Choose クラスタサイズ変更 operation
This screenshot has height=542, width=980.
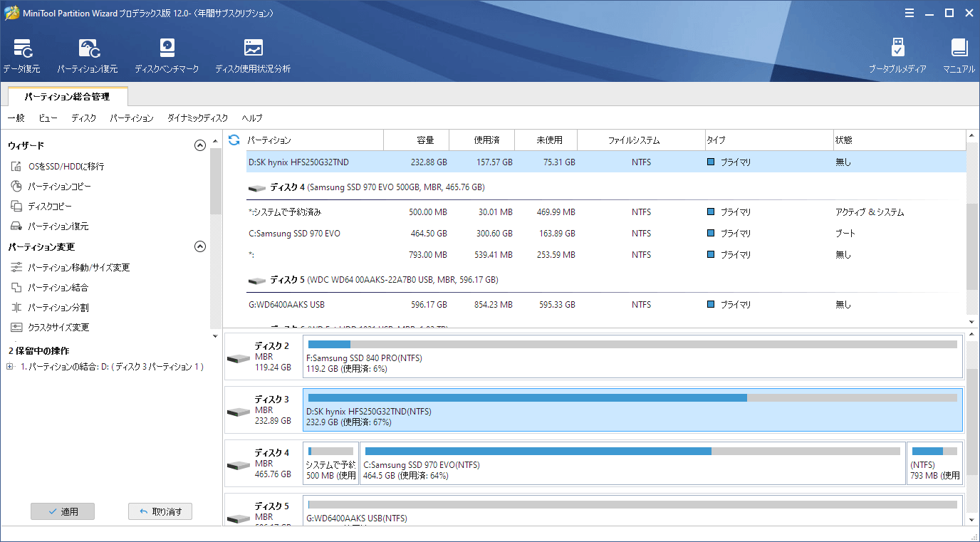click(x=50, y=328)
